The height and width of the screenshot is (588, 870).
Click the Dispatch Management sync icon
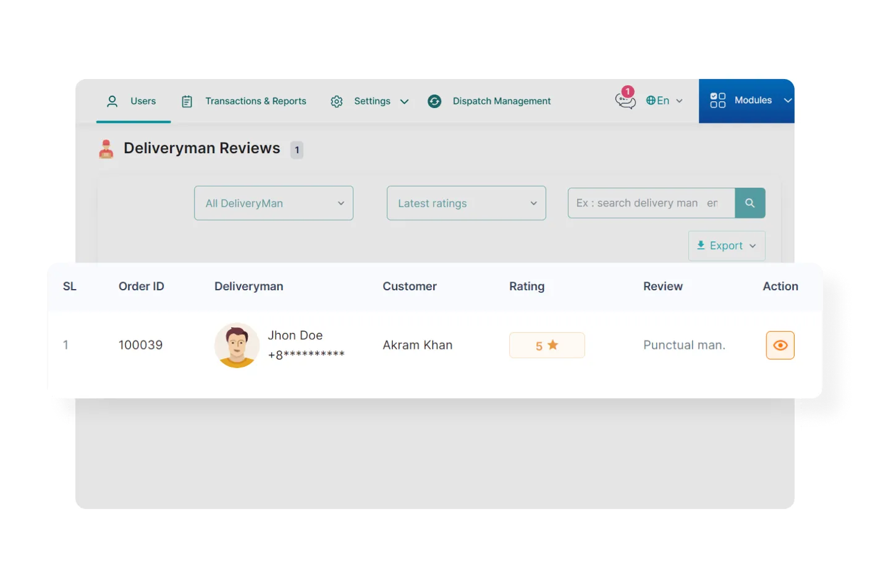(x=434, y=101)
